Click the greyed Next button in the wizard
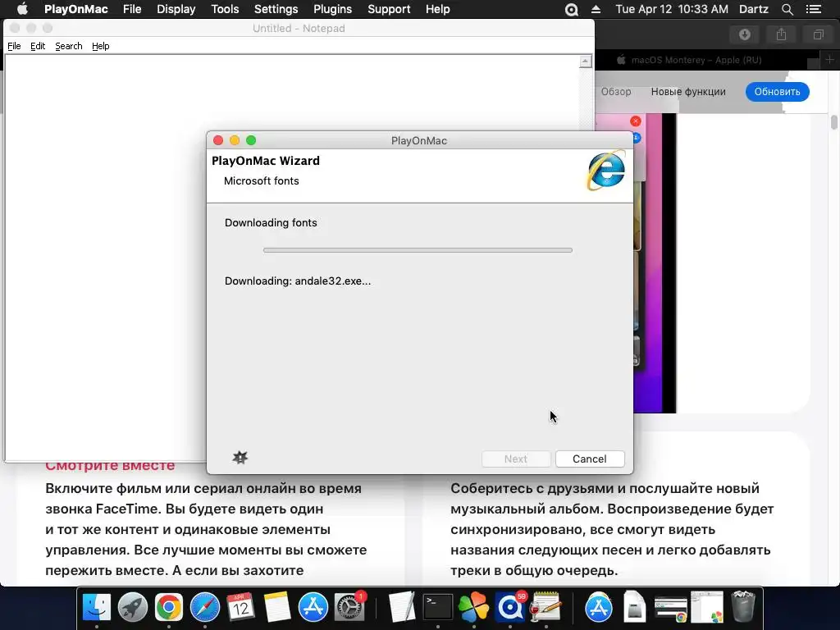The height and width of the screenshot is (630, 840). [516, 459]
